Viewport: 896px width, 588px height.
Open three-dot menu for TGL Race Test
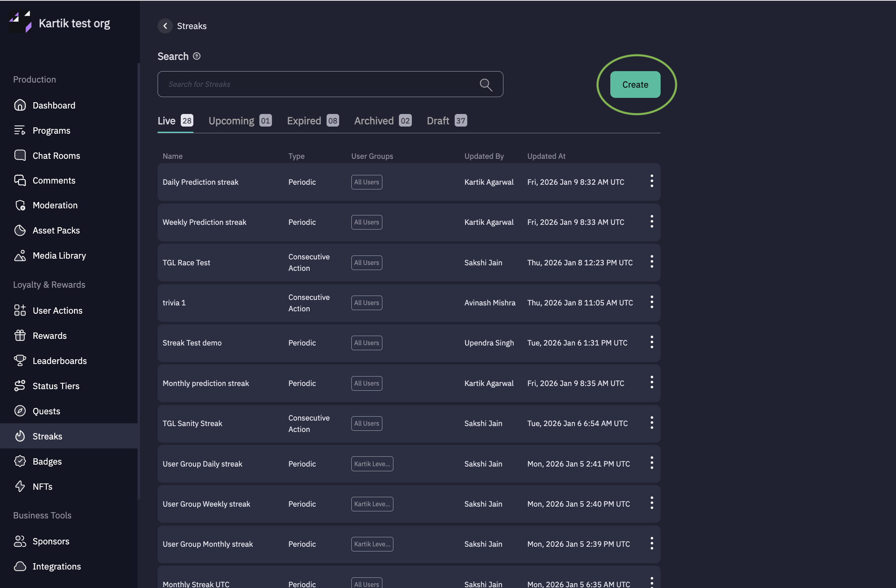pos(652,262)
